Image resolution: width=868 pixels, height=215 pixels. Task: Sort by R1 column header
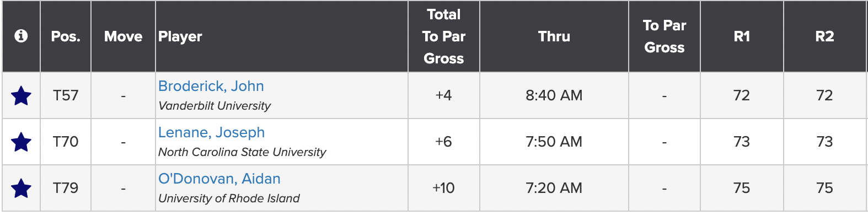coord(742,36)
